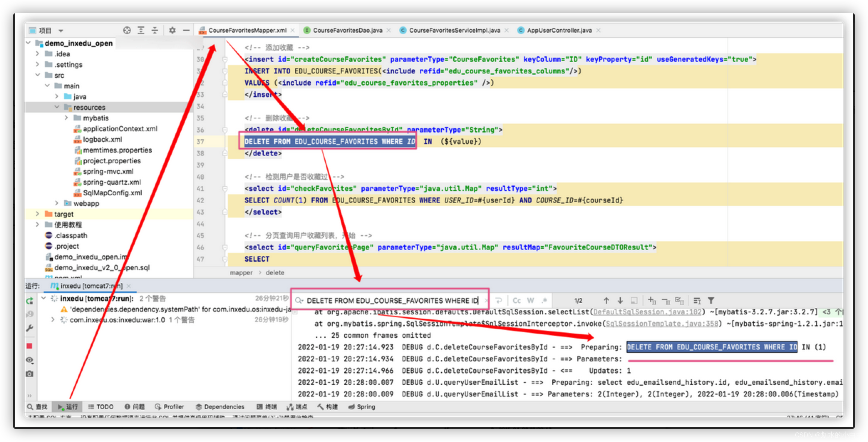Click unselect occurrence icon in search bar

(x=666, y=301)
